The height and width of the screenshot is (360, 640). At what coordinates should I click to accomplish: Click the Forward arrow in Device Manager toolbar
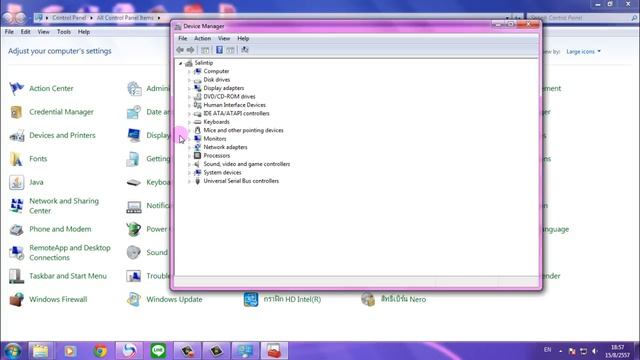(x=191, y=50)
